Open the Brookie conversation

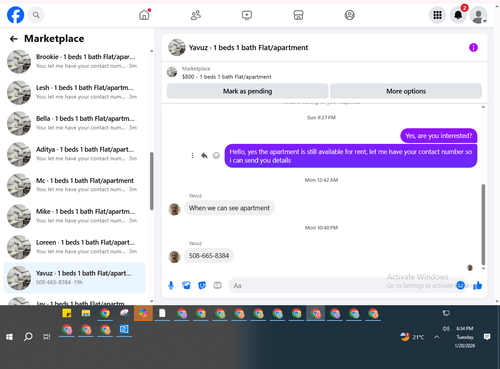pyautogui.click(x=74, y=62)
